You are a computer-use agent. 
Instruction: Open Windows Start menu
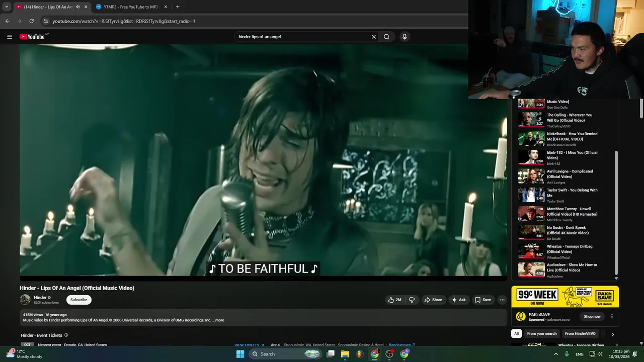[240, 354]
